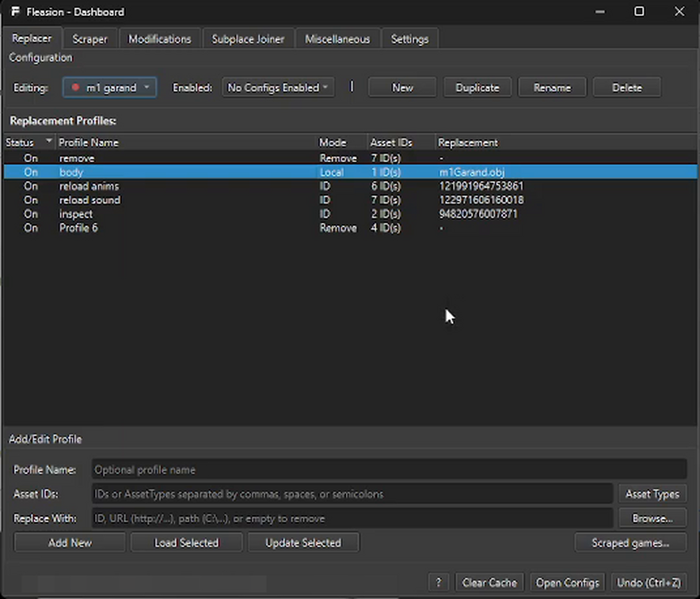Open the Subplace Joiner tab
This screenshot has height=599, width=700.
[x=248, y=40]
